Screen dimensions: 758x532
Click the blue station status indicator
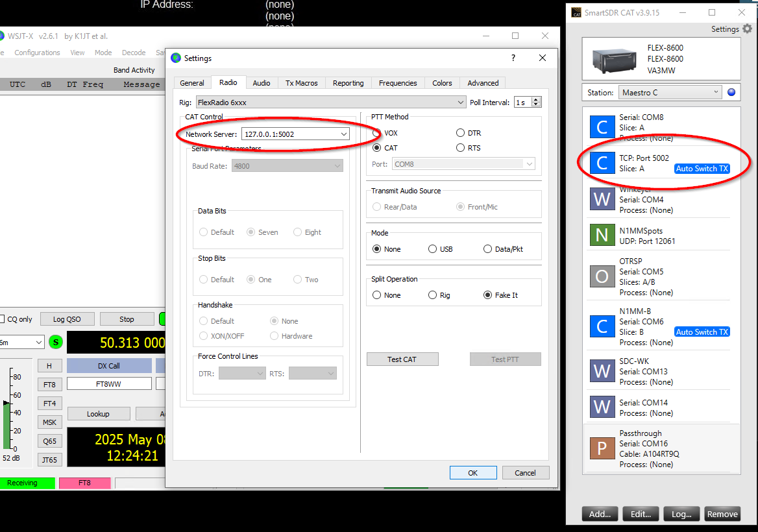(731, 92)
